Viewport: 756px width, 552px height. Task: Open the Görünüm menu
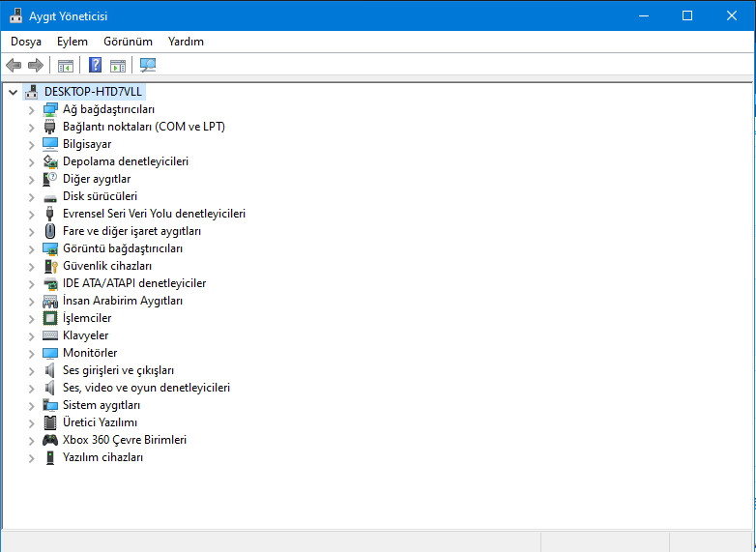point(128,42)
